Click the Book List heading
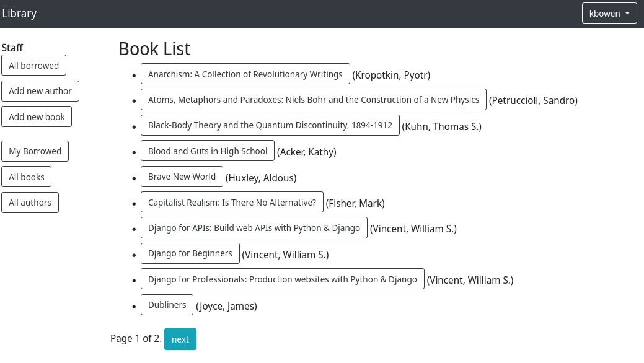The width and height of the screenshot is (644, 363). point(154,48)
